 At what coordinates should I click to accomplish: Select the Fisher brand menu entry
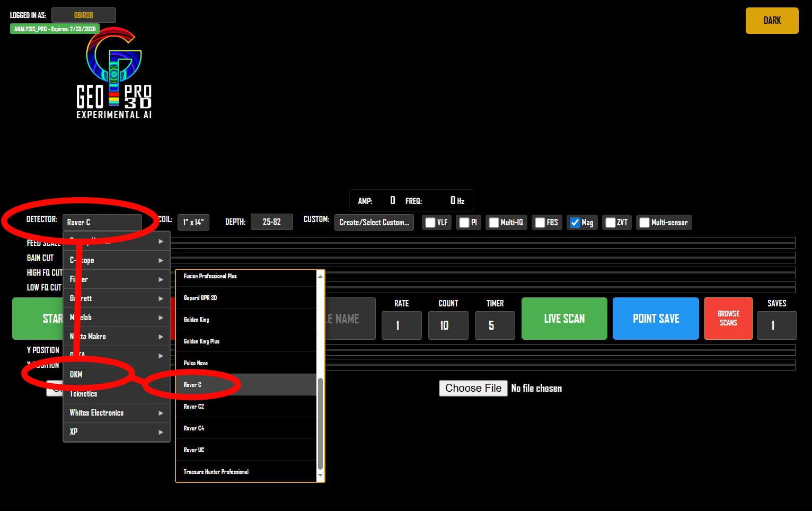point(117,279)
